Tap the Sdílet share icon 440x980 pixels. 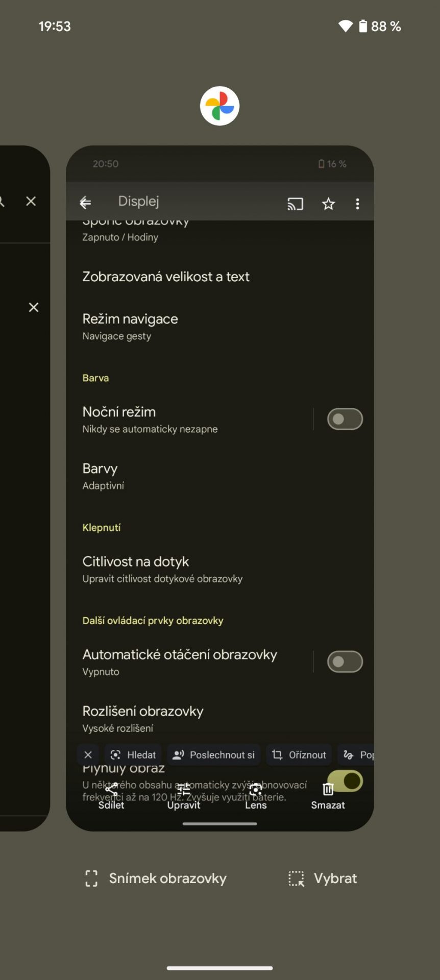coord(111,789)
